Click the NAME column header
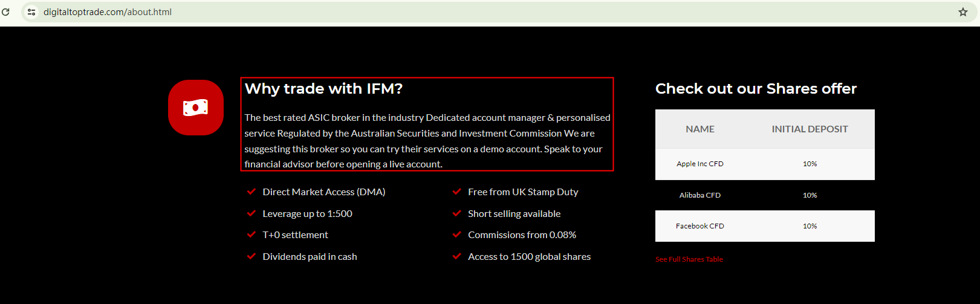 (x=700, y=129)
